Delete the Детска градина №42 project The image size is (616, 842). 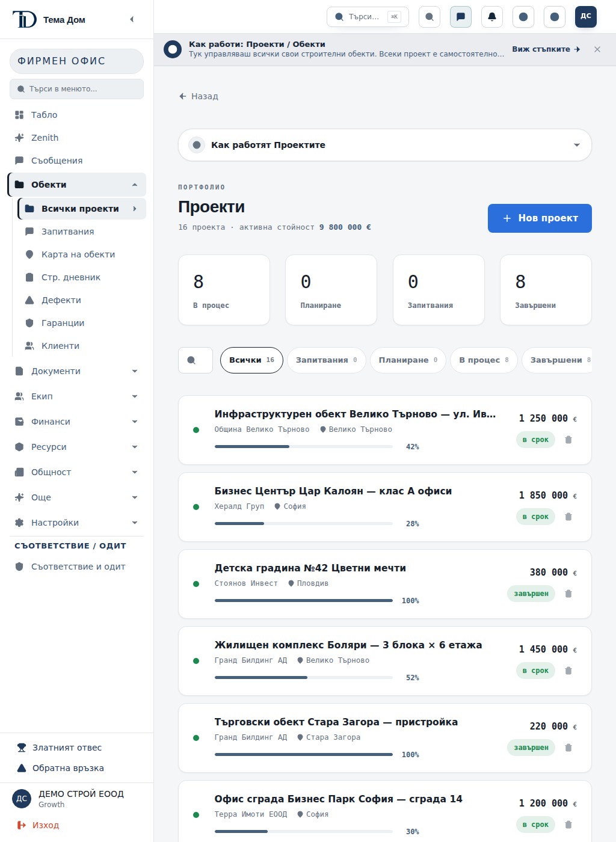coord(568,594)
